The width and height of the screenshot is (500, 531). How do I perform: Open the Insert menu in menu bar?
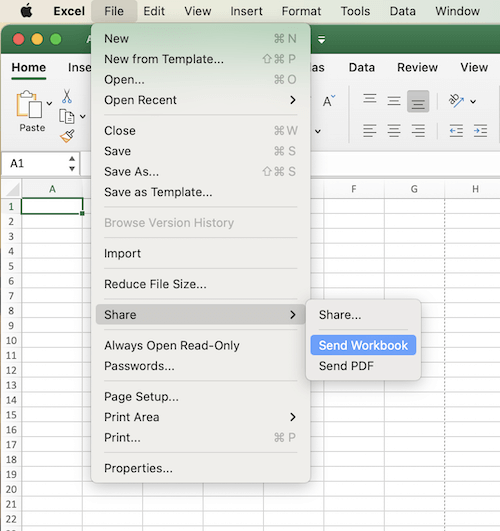tap(246, 11)
